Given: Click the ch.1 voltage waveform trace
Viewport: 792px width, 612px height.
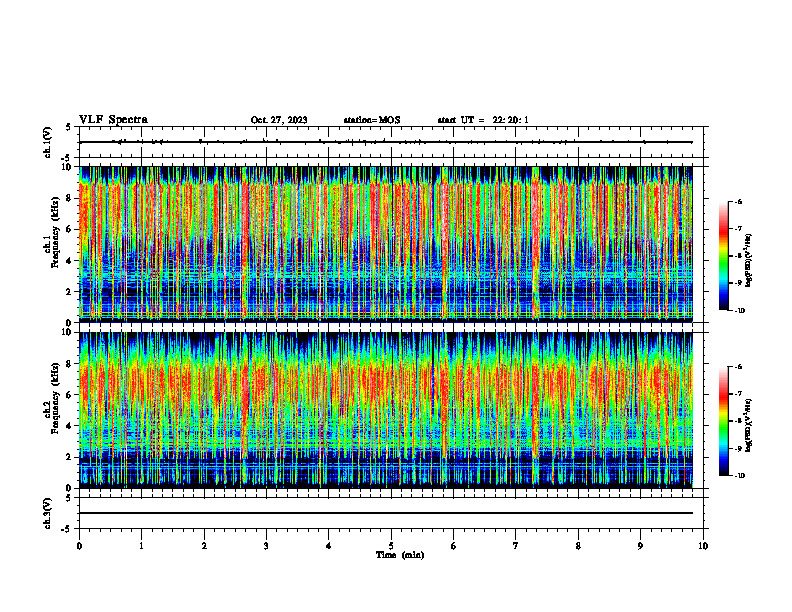Looking at the screenshot, I should point(386,142).
